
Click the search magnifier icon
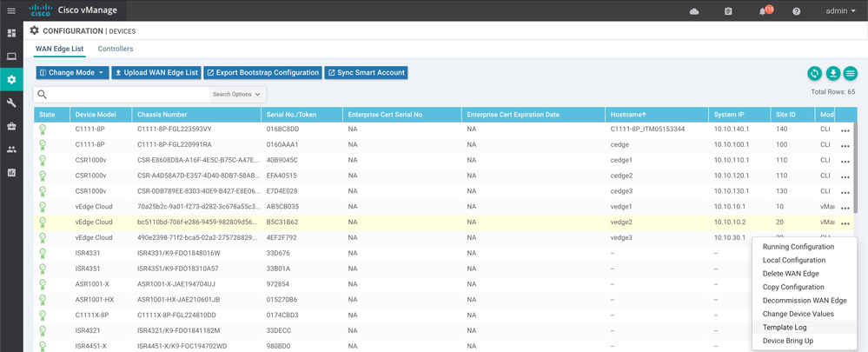tap(42, 94)
